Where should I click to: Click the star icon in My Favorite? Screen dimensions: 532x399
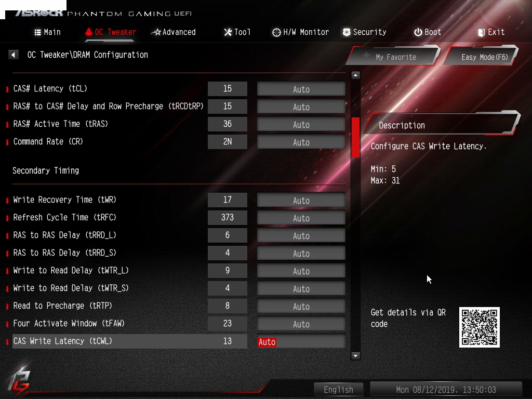point(366,55)
